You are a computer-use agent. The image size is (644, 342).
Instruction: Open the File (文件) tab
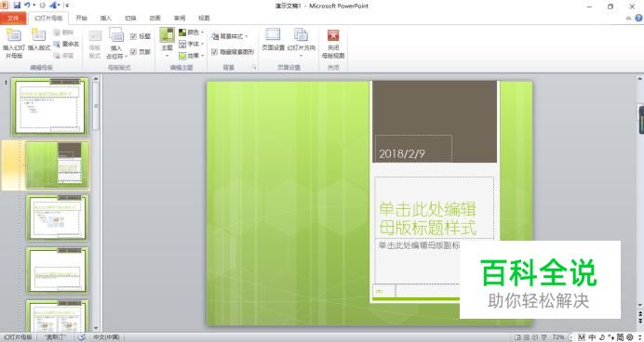[x=13, y=18]
